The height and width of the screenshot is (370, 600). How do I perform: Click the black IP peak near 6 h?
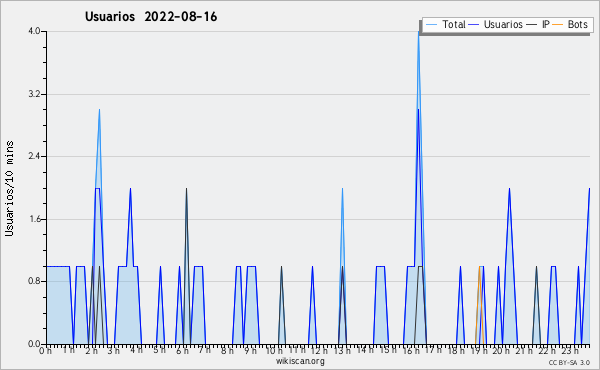pyautogui.click(x=186, y=189)
